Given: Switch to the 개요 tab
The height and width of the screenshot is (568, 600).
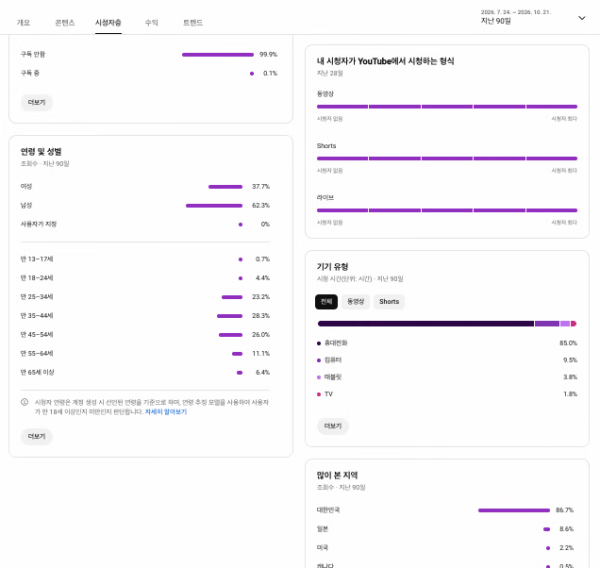Looking at the screenshot, I should tap(23, 23).
